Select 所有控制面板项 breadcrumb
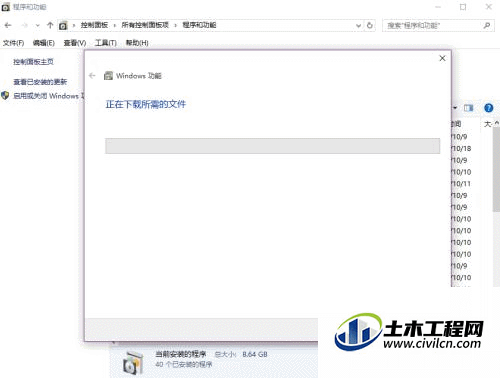This screenshot has height=378, width=500. click(x=145, y=25)
